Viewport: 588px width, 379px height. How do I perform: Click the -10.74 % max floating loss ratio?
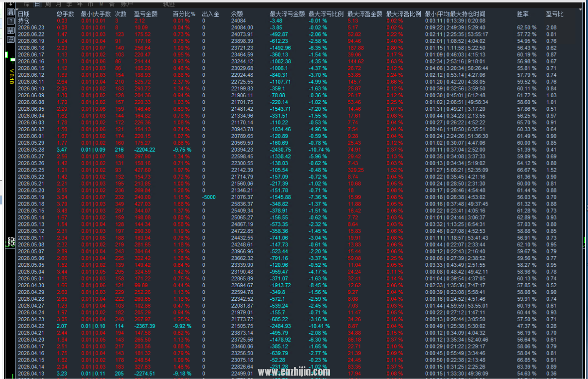pos(319,150)
